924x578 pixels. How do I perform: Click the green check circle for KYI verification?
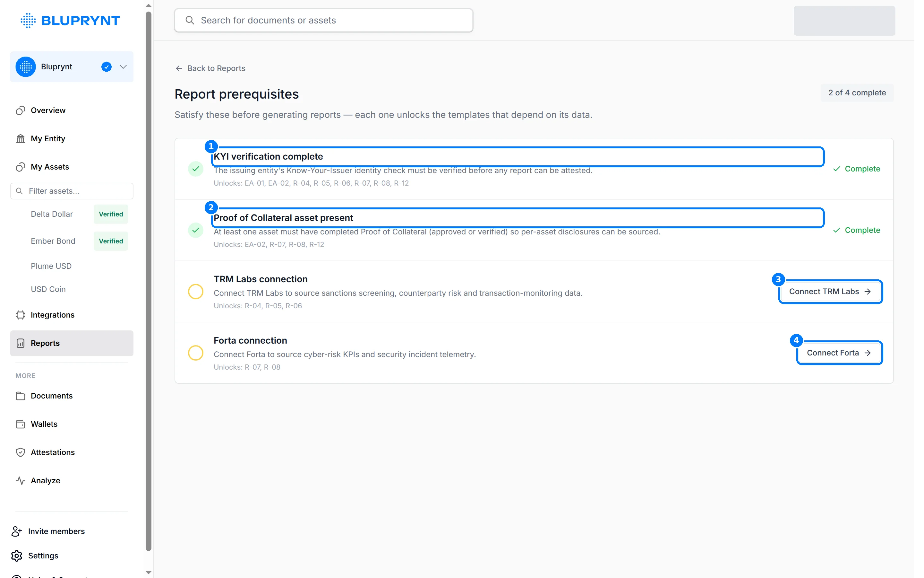click(x=195, y=169)
